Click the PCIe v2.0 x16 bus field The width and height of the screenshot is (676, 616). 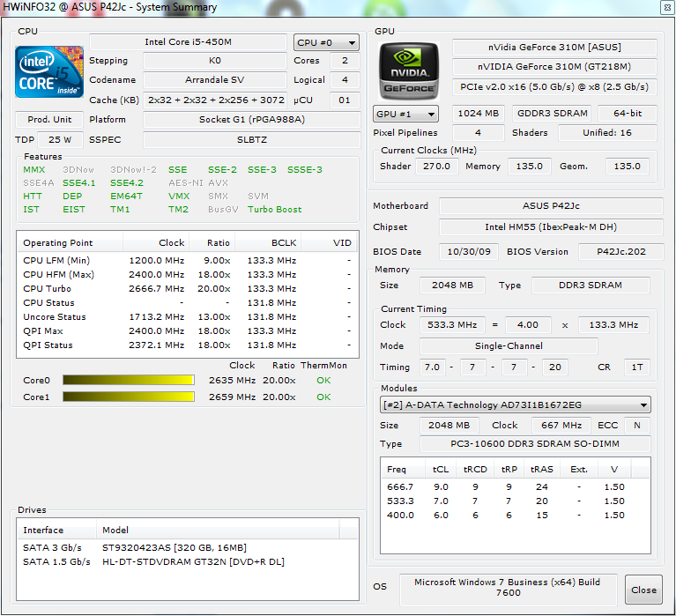[554, 86]
